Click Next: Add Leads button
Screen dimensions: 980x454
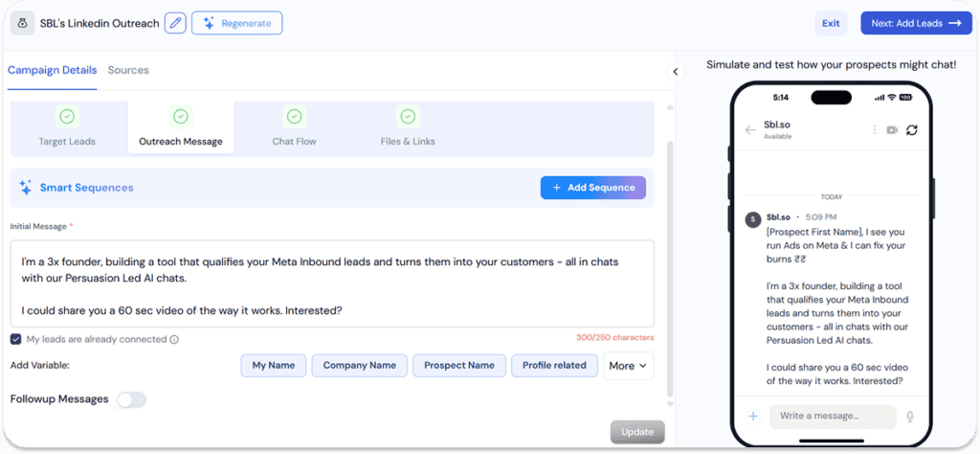click(915, 23)
